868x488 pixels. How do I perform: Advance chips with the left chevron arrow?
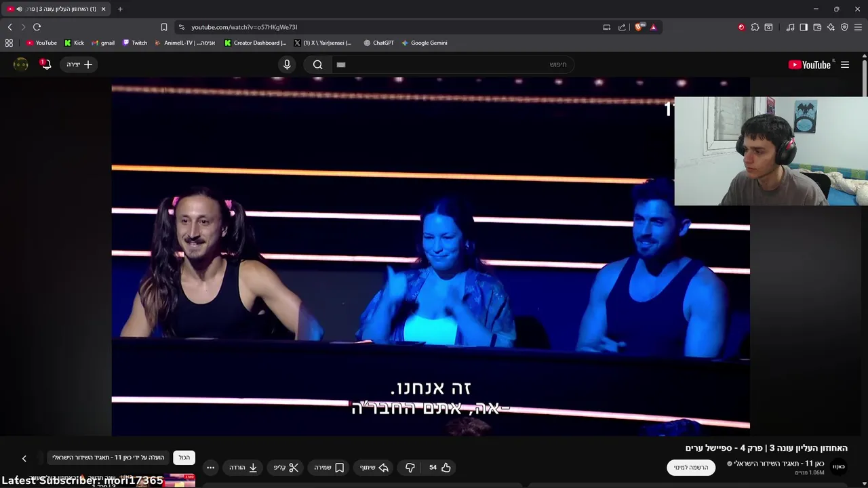(x=24, y=459)
